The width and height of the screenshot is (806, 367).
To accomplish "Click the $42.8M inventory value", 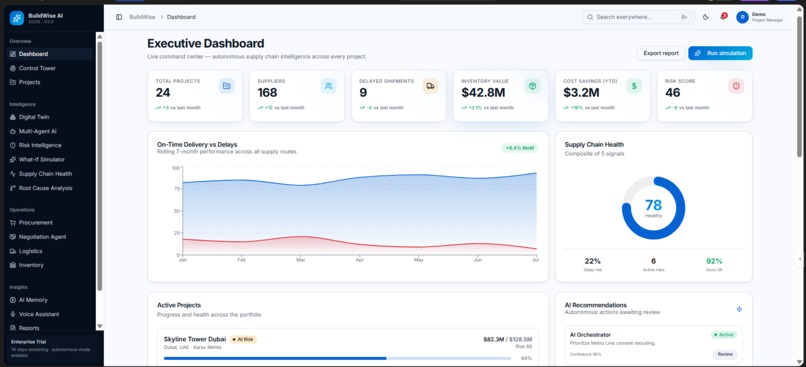I will (483, 93).
